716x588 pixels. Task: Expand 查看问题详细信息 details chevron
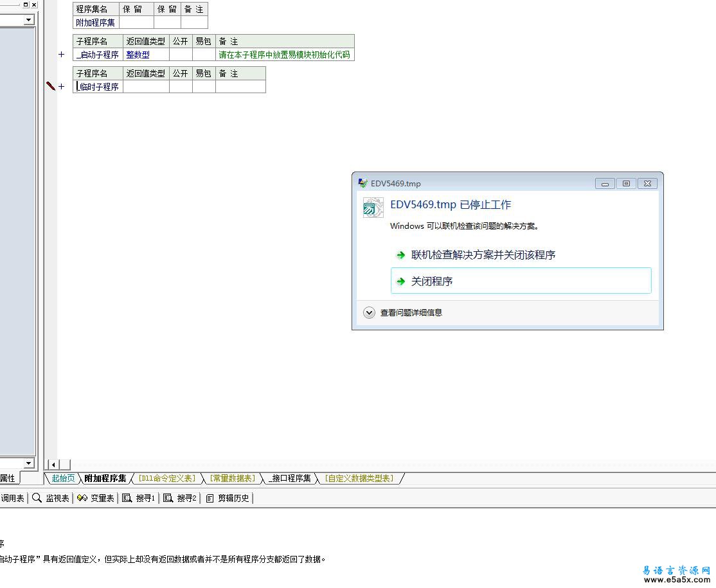(369, 313)
